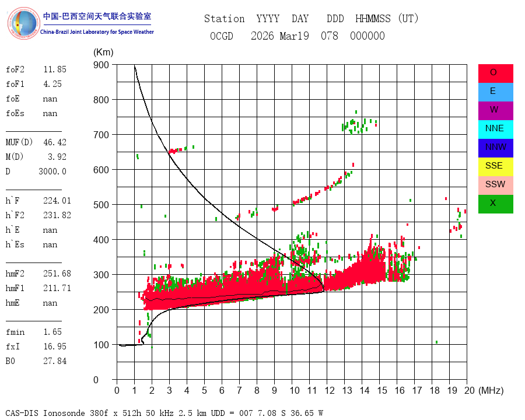Viewport: 525px width, 420px height.
Task: Click the M(D) value 3.92
Action: click(x=57, y=157)
